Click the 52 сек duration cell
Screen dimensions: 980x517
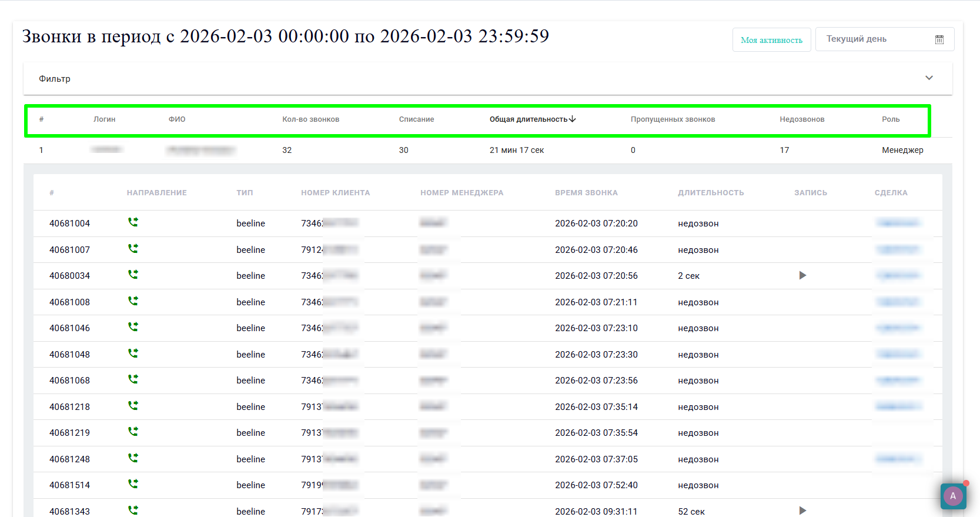691,512
